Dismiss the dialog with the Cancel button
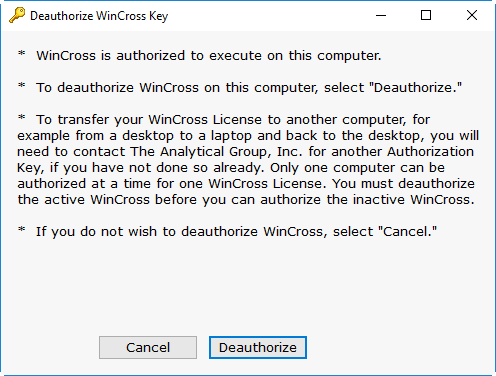496x376 pixels. tap(148, 348)
